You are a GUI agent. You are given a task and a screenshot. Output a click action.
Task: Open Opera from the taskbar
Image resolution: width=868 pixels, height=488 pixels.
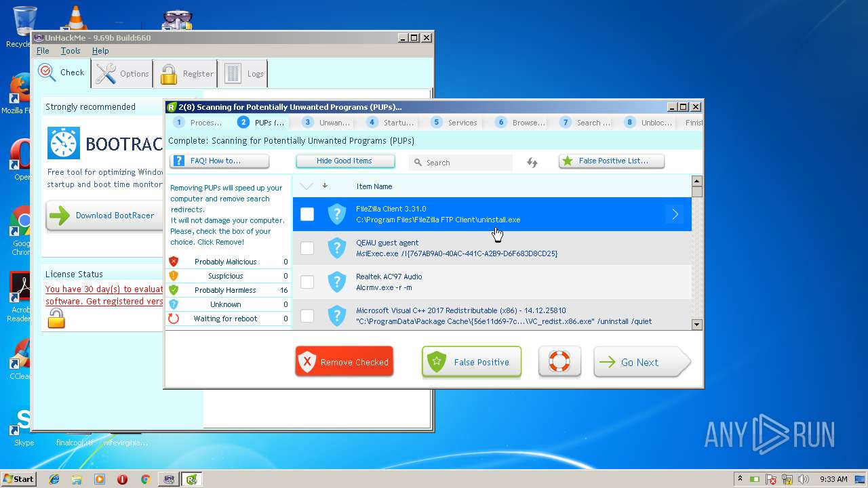pos(122,479)
